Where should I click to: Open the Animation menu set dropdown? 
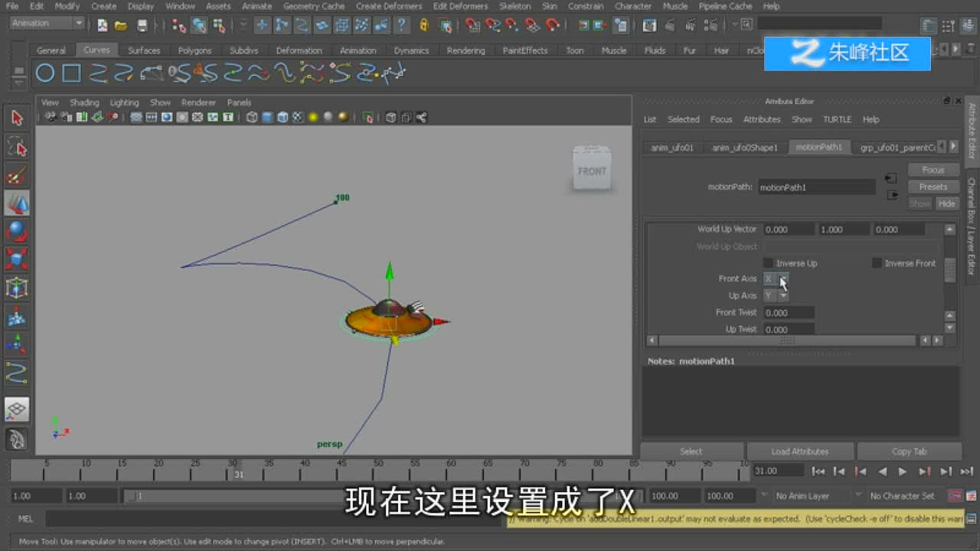click(47, 24)
